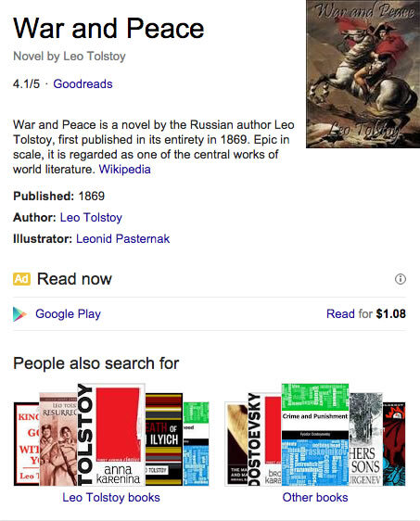
Task: Click the Google Play triangle icon
Action: pos(19,314)
